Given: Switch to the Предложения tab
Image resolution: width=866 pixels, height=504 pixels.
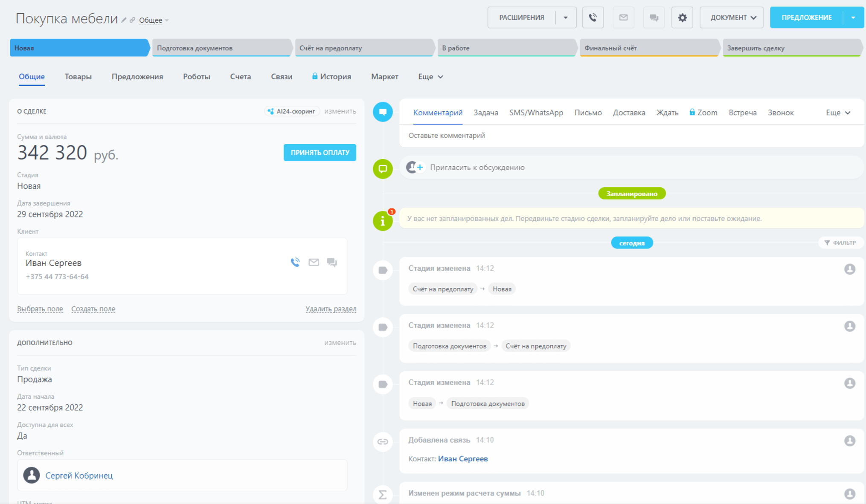Looking at the screenshot, I should pos(137,77).
